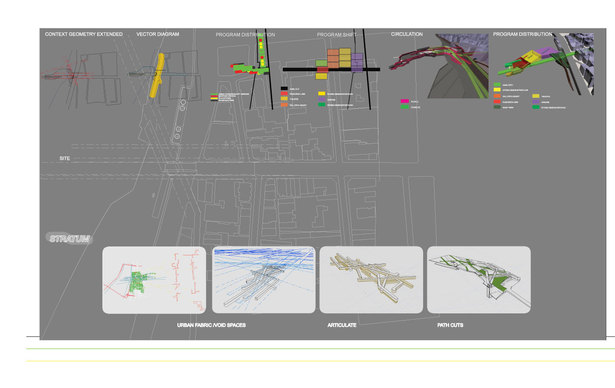Click the purple swatch in the massing model legend

536,102
